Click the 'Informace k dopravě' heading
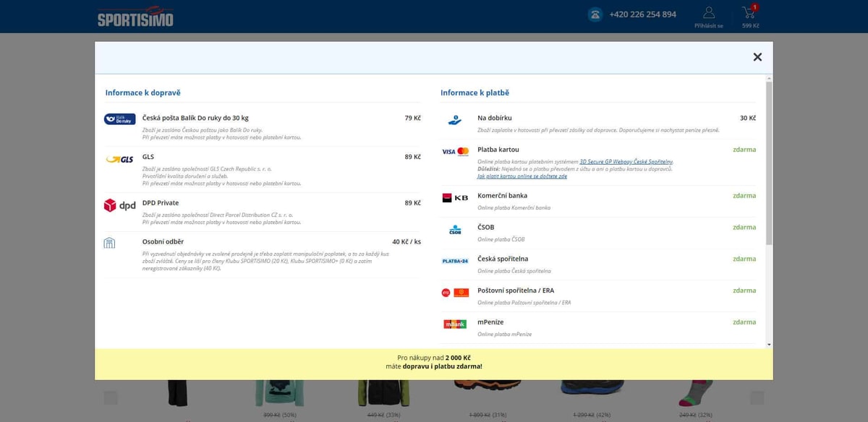The height and width of the screenshot is (422, 868). tap(143, 92)
